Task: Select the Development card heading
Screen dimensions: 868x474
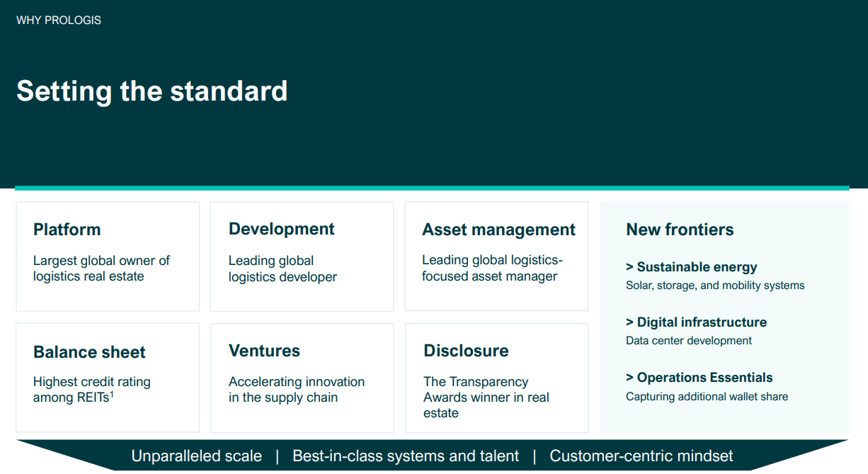Action: coord(281,229)
